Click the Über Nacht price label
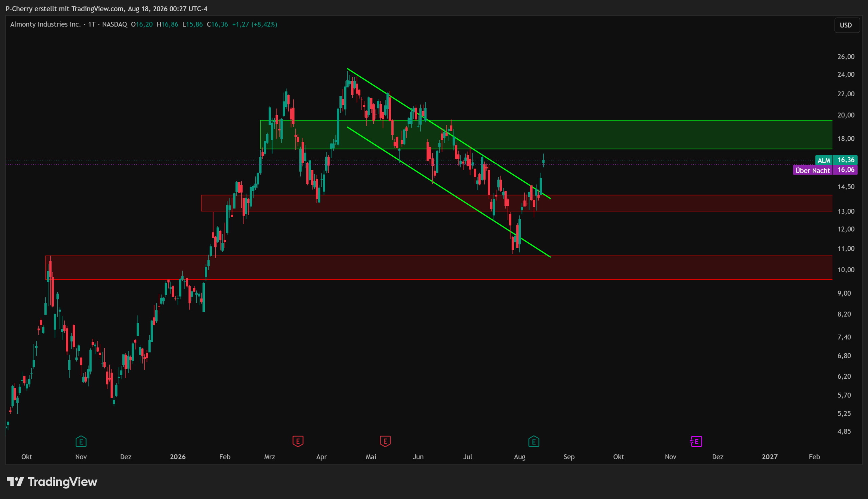This screenshot has height=499, width=868. pyautogui.click(x=825, y=170)
